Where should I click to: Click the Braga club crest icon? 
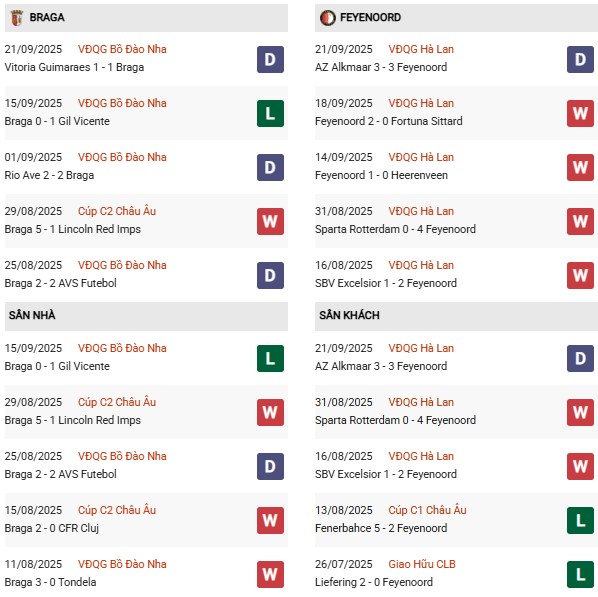pos(16,18)
